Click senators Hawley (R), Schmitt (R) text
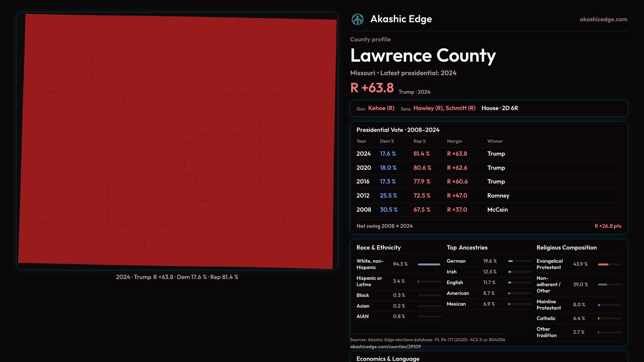Screen dimensions: 644x362 click(x=444, y=108)
